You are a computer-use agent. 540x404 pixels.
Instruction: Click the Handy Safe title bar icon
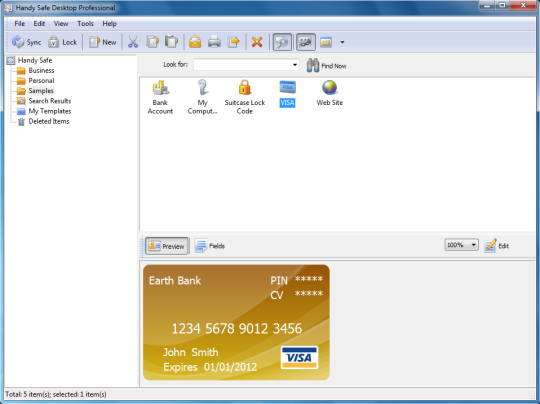pos(8,8)
